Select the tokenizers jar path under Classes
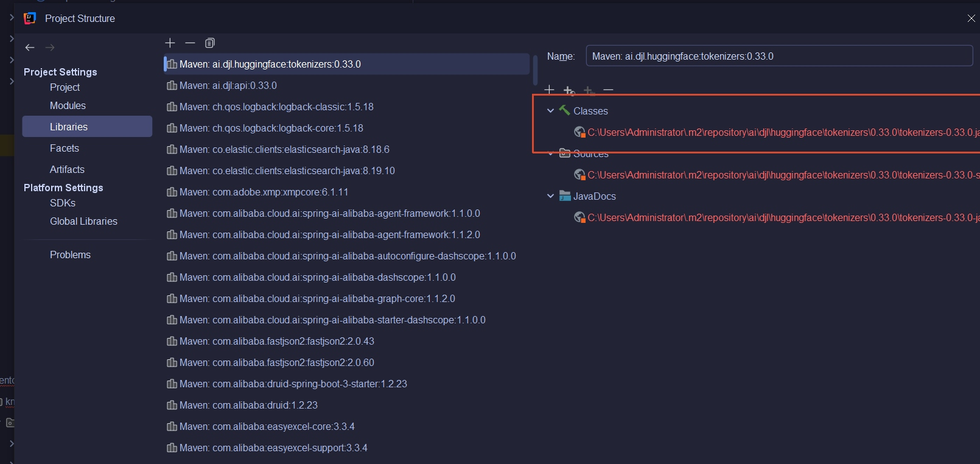This screenshot has width=980, height=464. (x=783, y=132)
